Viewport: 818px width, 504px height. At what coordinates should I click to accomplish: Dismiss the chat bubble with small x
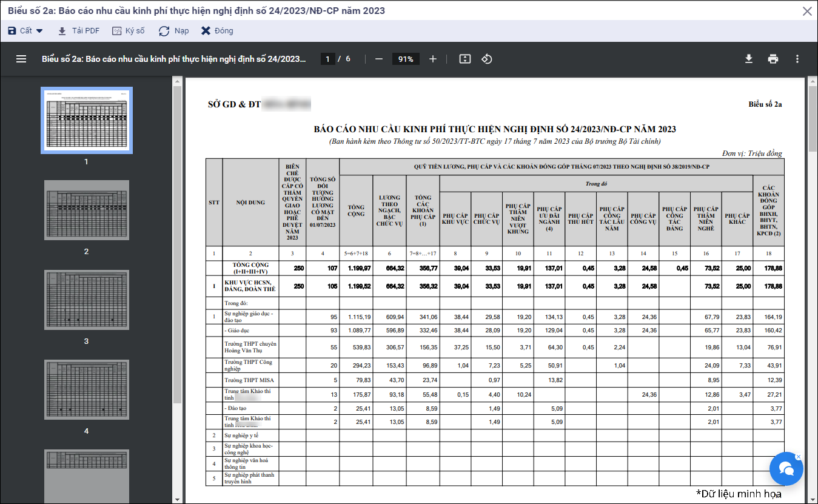click(799, 457)
